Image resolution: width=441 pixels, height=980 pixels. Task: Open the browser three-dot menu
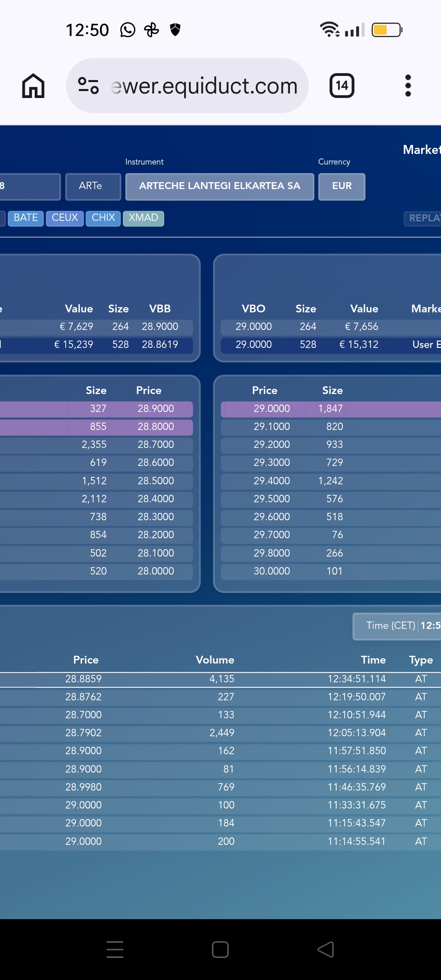pyautogui.click(x=408, y=86)
